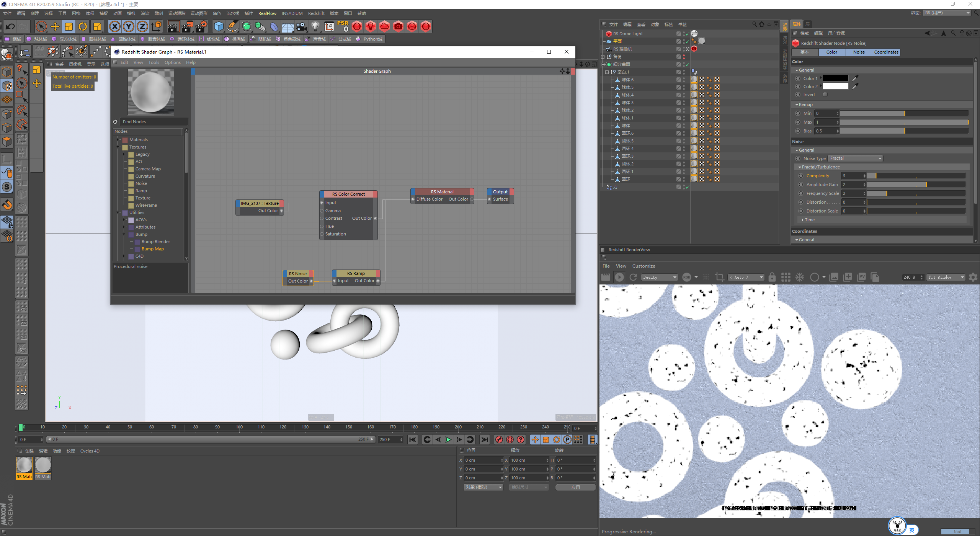Screen dimensions: 980x536
Task: Select the RS Noise node in graph
Action: (298, 273)
